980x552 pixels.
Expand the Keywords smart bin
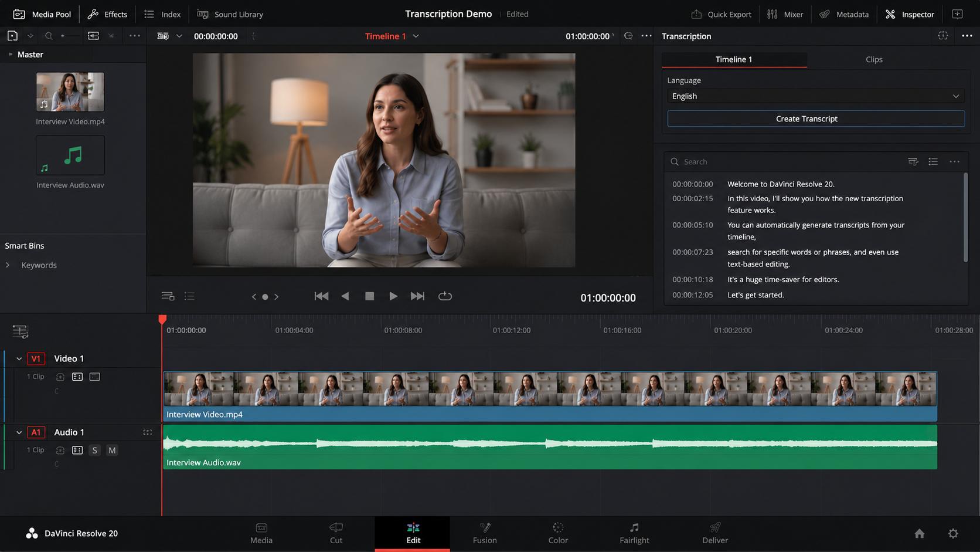[8, 265]
